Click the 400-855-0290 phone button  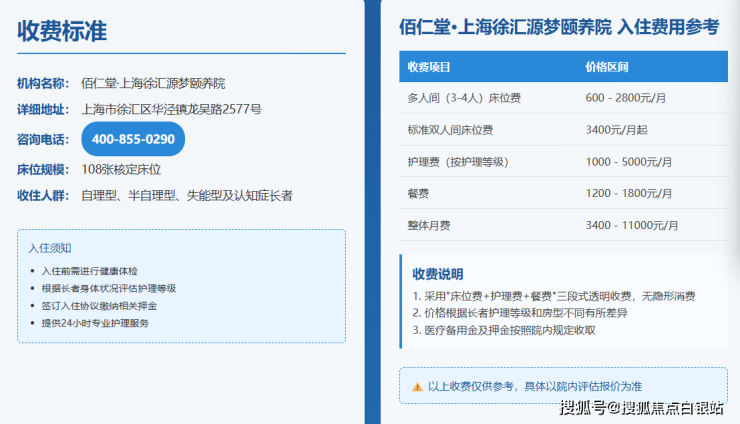click(133, 139)
